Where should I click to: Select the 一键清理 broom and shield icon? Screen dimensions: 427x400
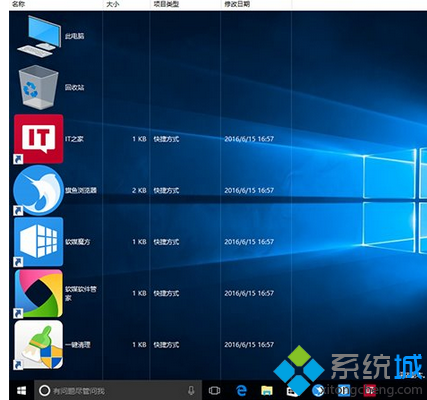pos(39,345)
